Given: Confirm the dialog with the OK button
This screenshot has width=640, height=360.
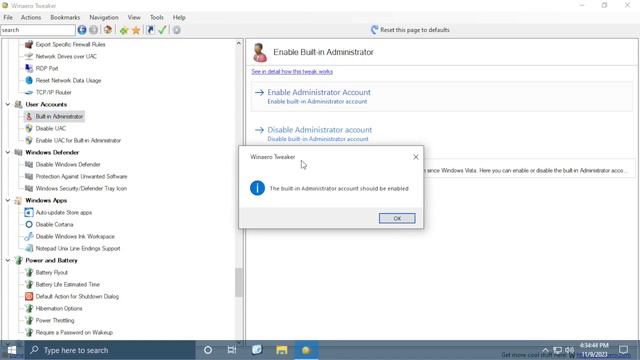Looking at the screenshot, I should click(x=397, y=218).
